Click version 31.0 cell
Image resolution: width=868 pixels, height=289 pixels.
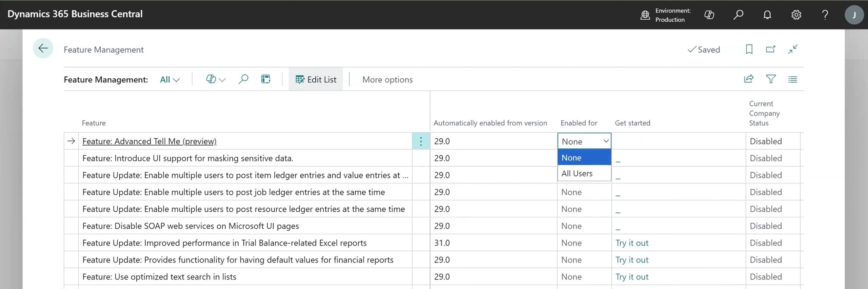pos(494,243)
